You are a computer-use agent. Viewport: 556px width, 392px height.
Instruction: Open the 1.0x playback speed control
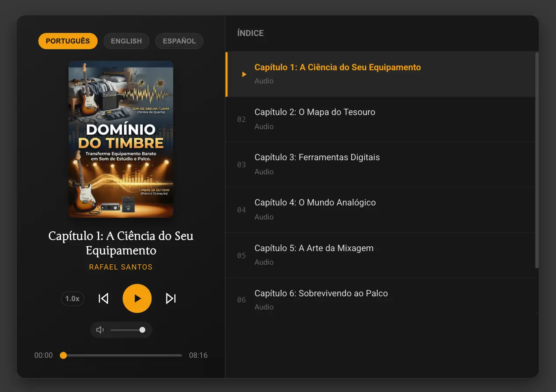point(72,298)
